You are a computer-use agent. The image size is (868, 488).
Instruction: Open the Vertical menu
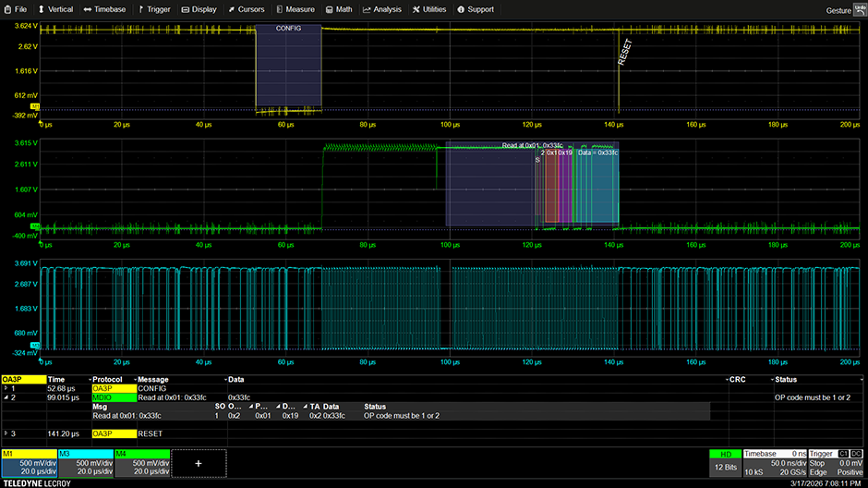click(55, 9)
